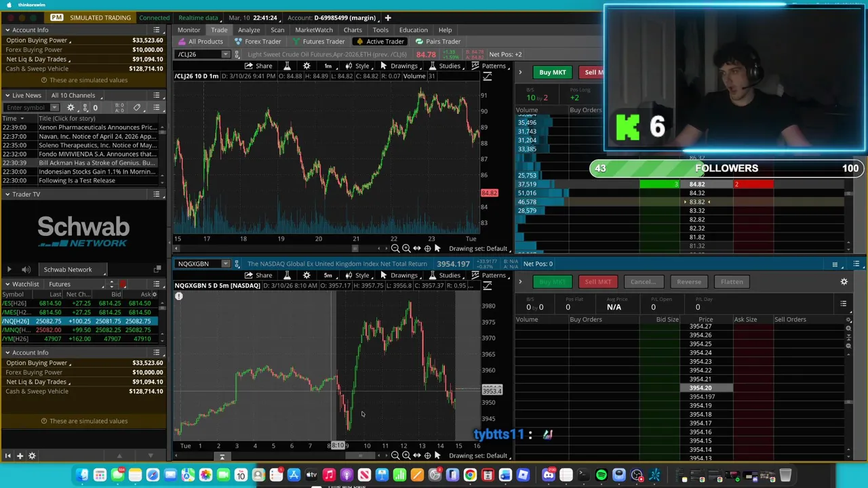868x488 pixels.
Task: Click Buy MKT in /CLJ26 ladder
Action: tap(552, 72)
